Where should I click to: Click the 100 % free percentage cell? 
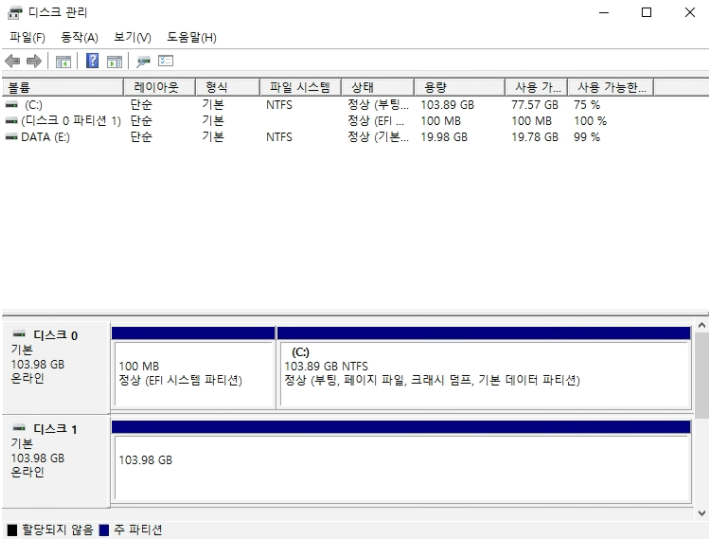[590, 121]
